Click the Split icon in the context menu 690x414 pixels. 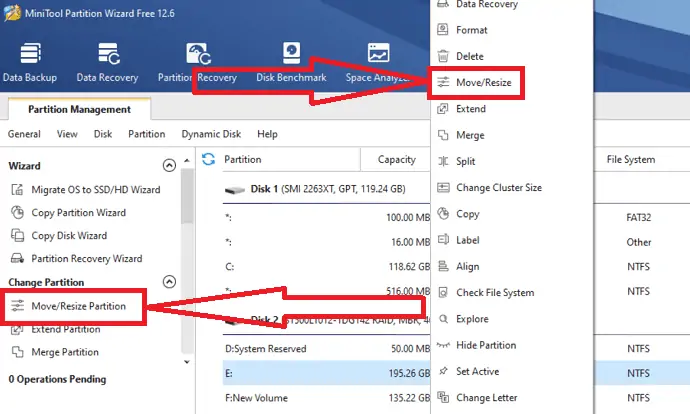pyautogui.click(x=443, y=161)
